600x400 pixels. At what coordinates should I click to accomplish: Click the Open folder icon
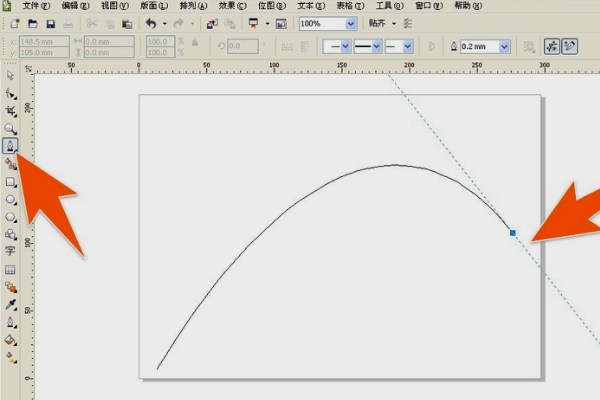32,23
